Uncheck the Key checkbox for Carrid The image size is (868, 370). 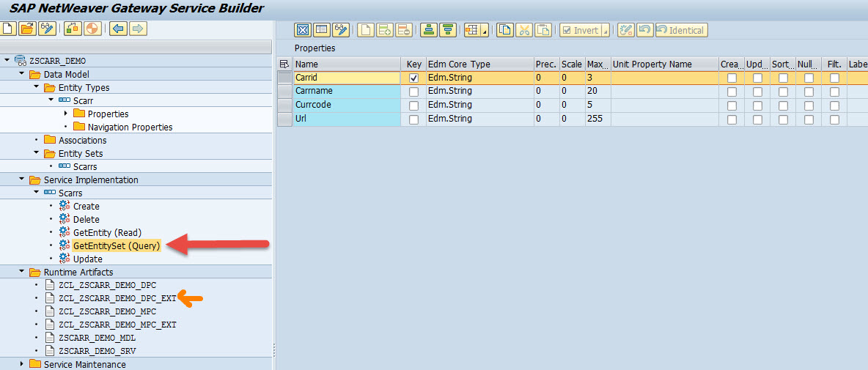(413, 78)
